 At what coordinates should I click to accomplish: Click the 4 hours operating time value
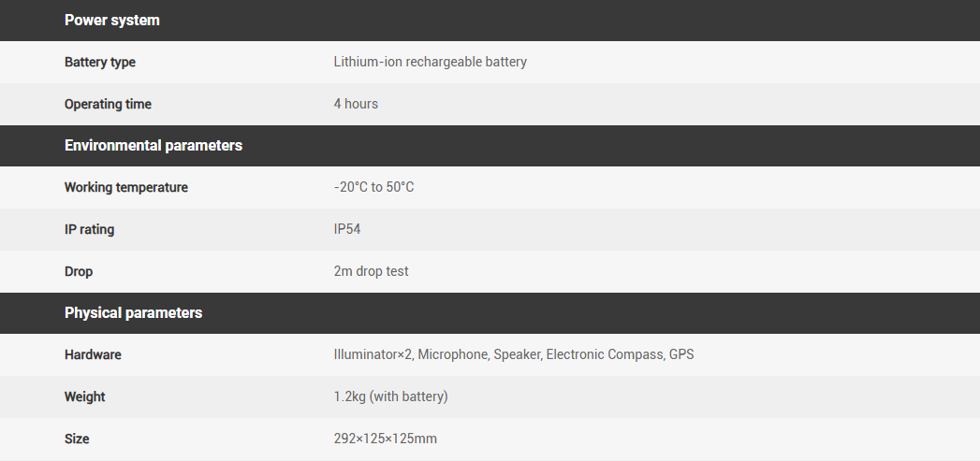(356, 105)
